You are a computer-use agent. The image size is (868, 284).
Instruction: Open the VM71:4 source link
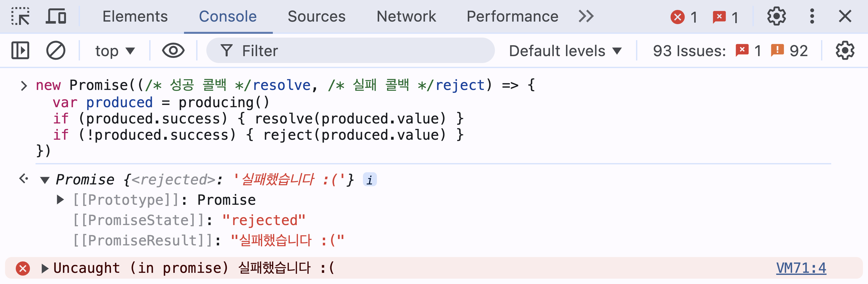tap(801, 268)
